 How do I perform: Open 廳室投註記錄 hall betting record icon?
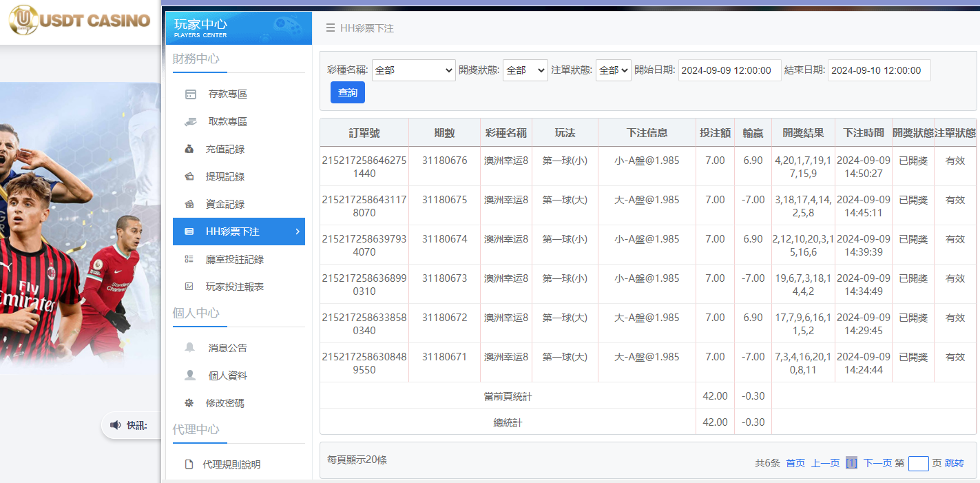point(189,259)
